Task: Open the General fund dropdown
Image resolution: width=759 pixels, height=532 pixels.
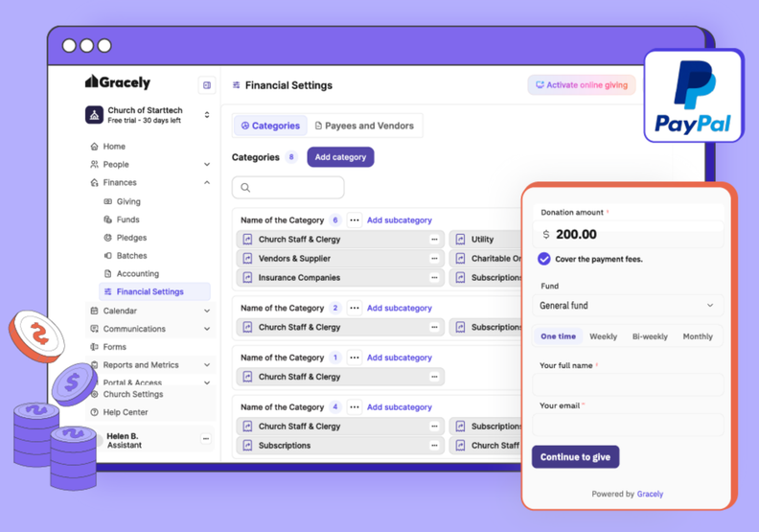Action: (x=628, y=306)
